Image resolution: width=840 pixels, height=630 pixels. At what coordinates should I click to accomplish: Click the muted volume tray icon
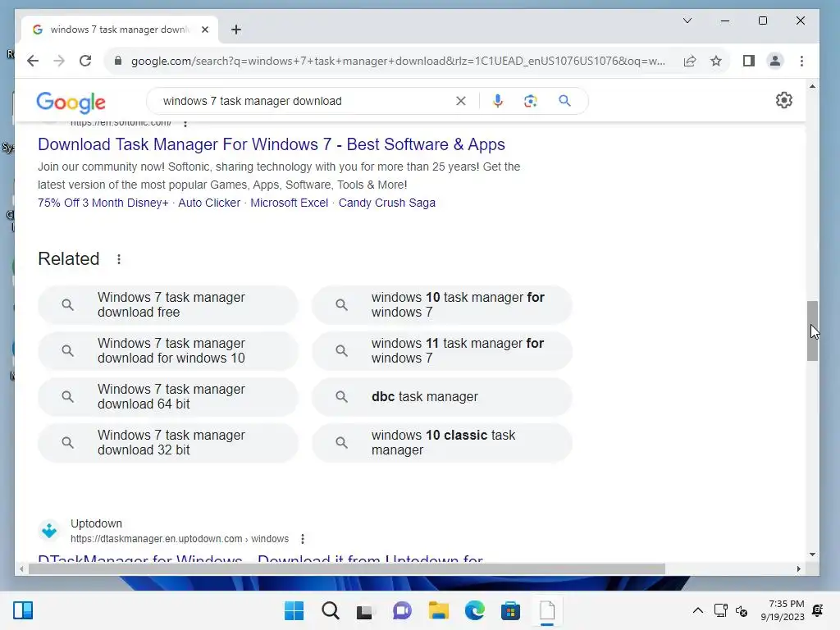click(x=742, y=610)
